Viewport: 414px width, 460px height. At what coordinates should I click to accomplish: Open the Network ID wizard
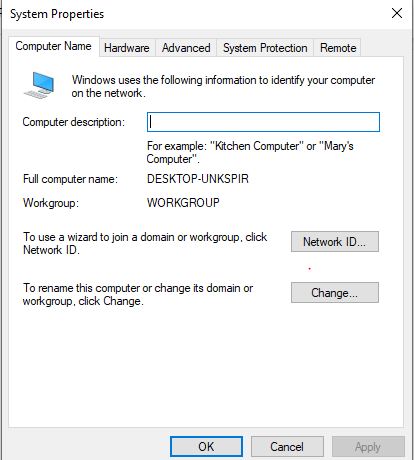coord(335,242)
